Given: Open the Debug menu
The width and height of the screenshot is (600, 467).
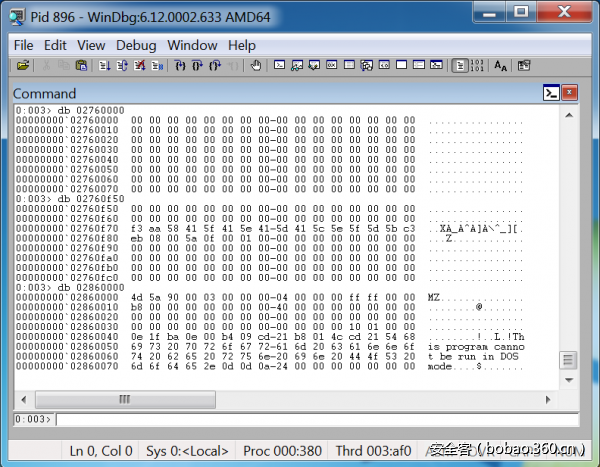Looking at the screenshot, I should click(136, 45).
